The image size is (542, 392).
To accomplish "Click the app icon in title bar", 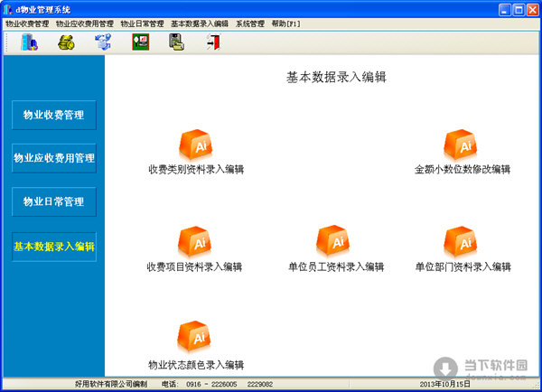I will click(8, 9).
